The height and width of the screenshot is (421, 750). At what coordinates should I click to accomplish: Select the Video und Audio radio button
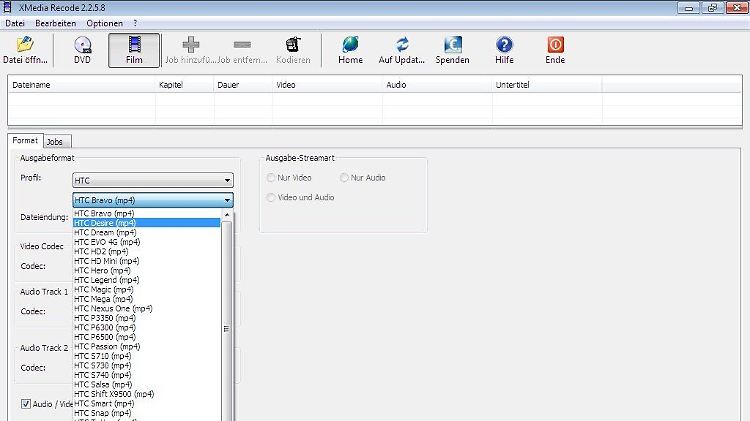[271, 197]
